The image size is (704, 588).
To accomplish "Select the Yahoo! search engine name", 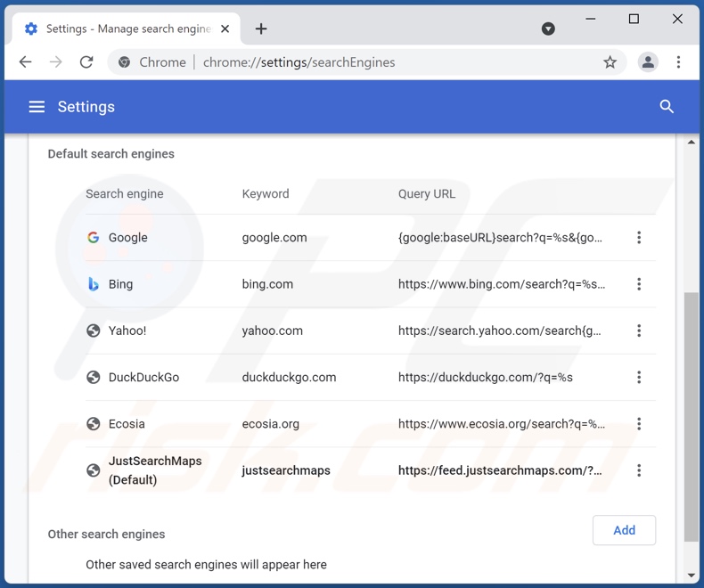I will (x=127, y=331).
